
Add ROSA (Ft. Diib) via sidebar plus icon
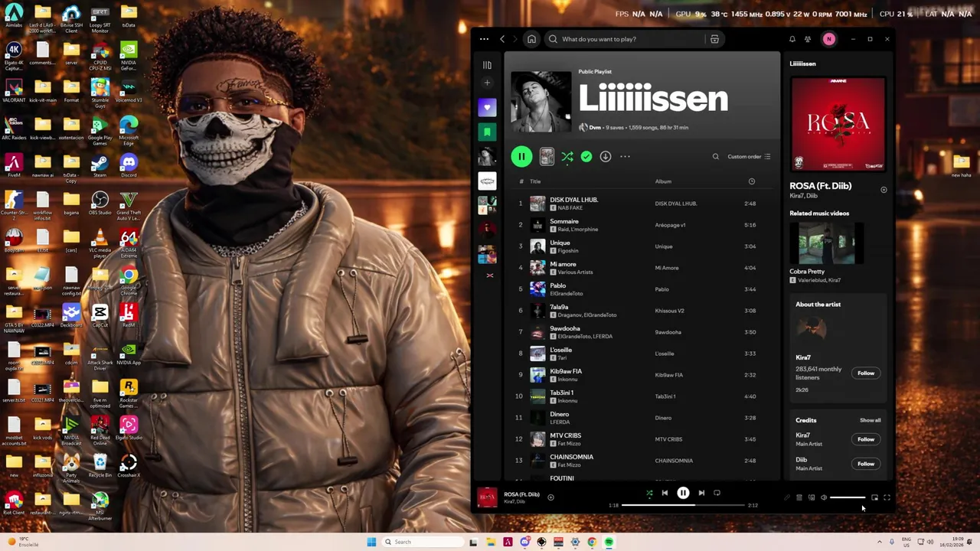pos(884,190)
